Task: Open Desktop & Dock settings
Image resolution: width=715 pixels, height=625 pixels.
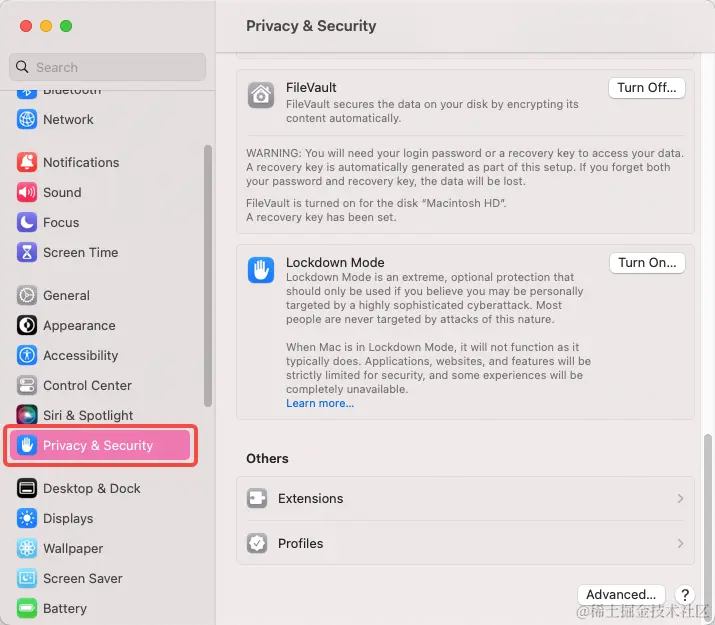Action: 91,488
